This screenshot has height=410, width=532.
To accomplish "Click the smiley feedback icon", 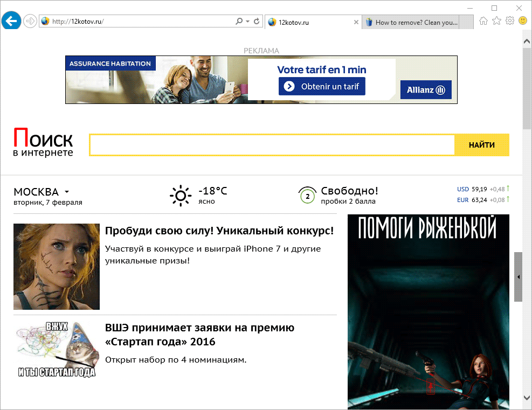I will (523, 21).
